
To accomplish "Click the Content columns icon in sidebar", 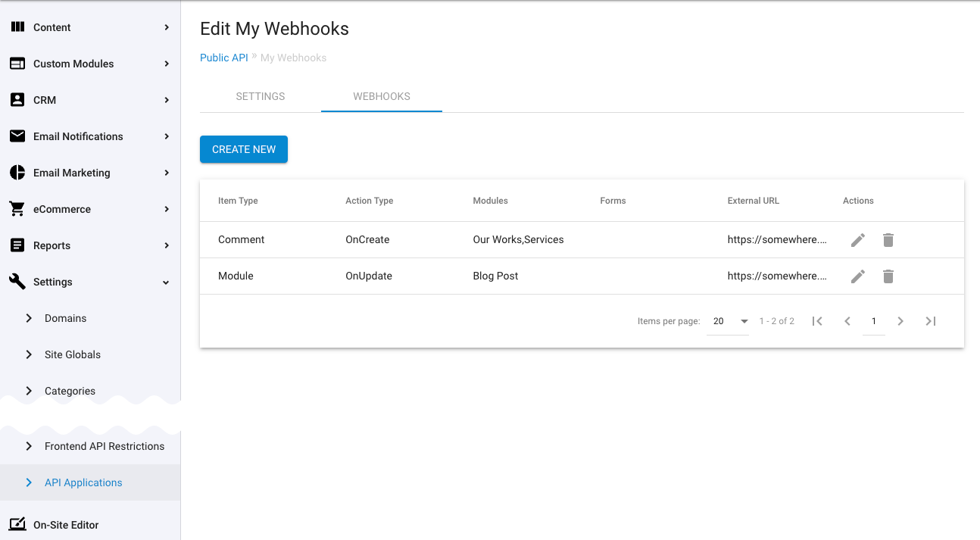I will coord(17,27).
